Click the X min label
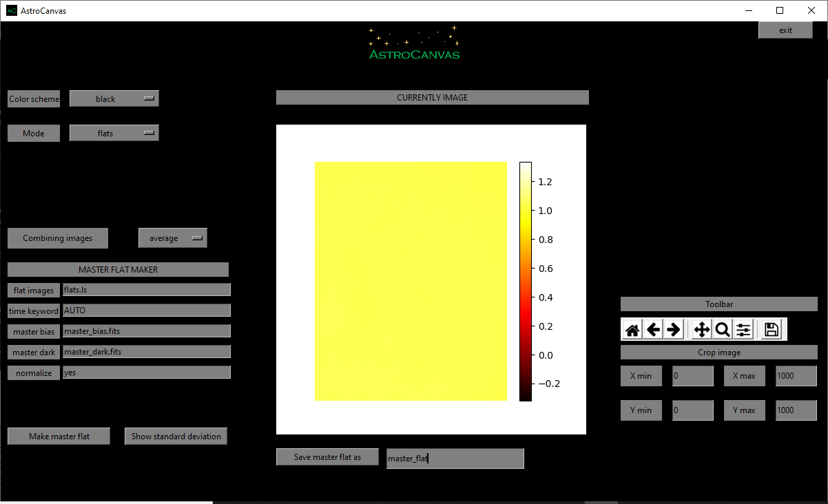This screenshot has width=828, height=504. click(641, 376)
